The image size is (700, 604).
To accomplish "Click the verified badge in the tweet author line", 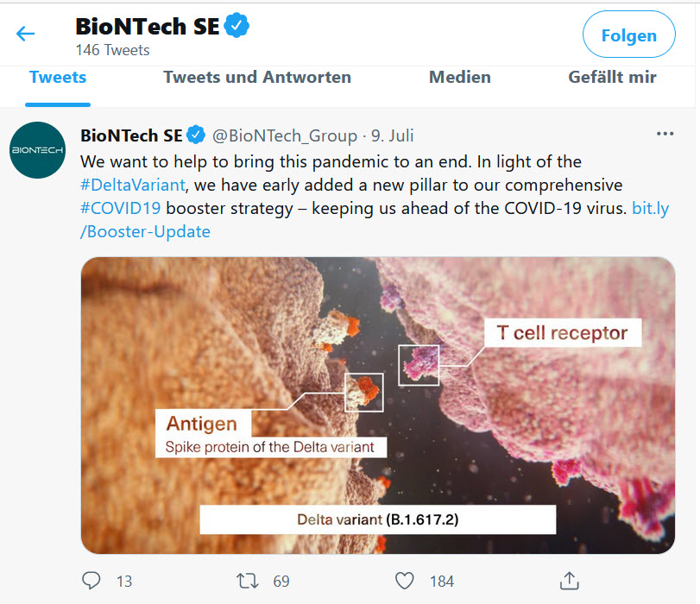I will point(196,135).
